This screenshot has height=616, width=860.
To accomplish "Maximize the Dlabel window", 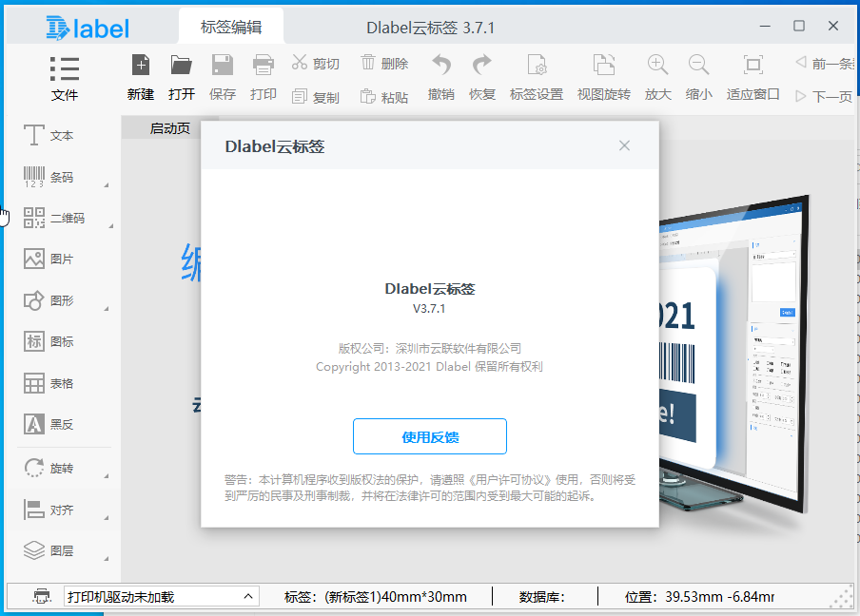I will (799, 26).
